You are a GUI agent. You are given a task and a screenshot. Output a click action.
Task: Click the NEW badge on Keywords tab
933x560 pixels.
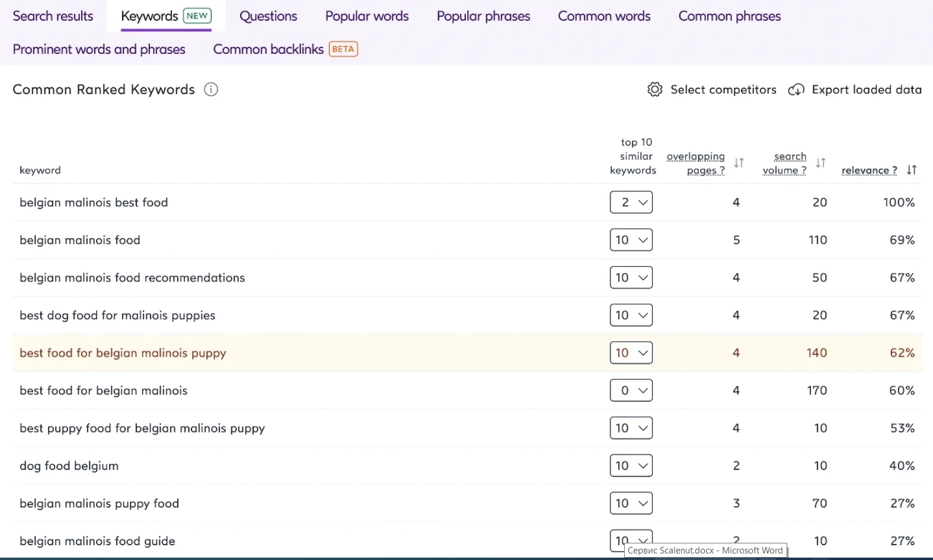pos(197,16)
